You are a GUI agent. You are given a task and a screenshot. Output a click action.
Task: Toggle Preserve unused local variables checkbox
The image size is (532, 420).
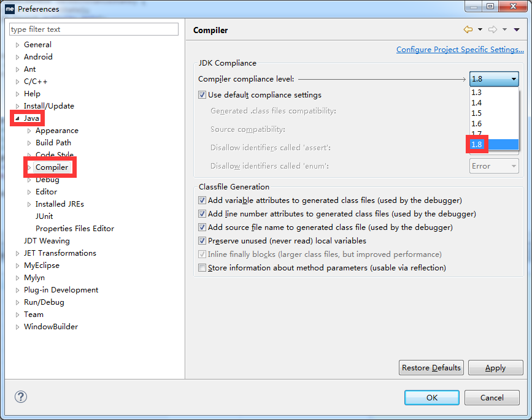pos(202,241)
